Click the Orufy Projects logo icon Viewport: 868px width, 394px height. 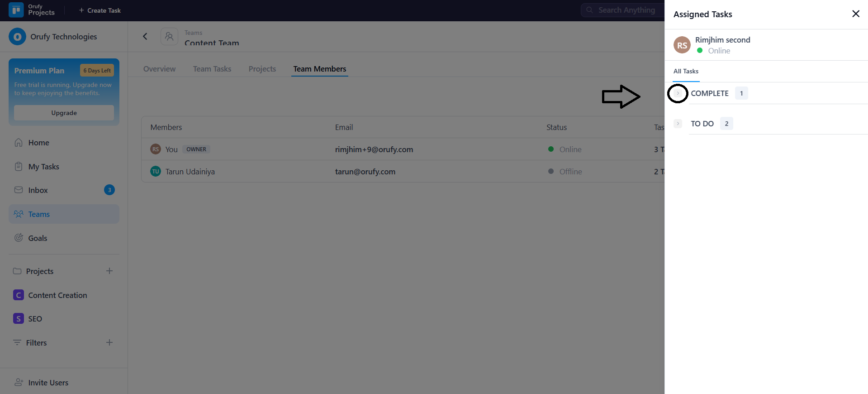pos(16,10)
